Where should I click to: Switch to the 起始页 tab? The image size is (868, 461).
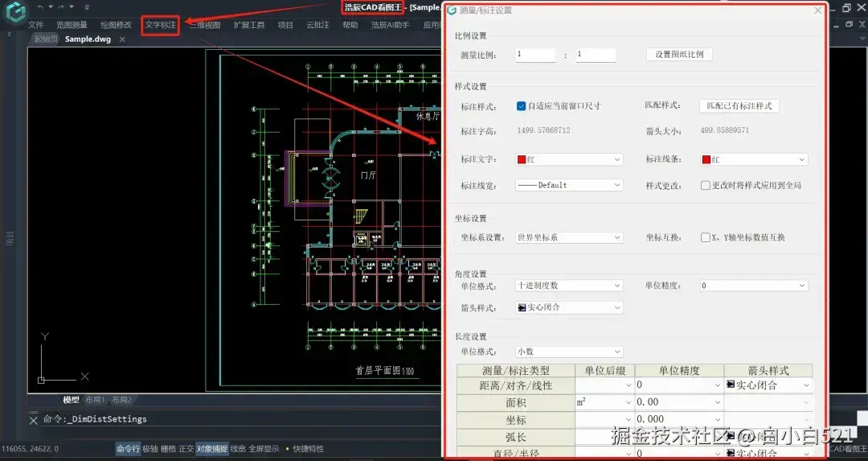(x=46, y=39)
